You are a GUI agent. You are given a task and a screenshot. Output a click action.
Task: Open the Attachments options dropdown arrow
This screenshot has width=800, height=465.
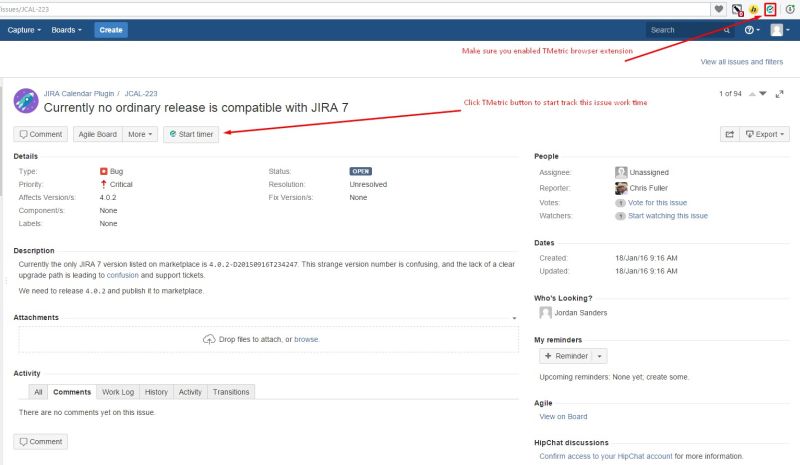514,318
